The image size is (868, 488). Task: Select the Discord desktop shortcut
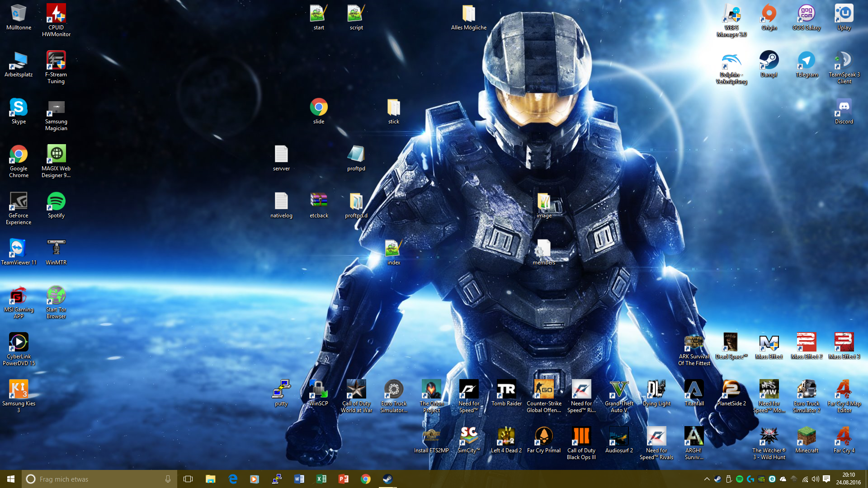pyautogui.click(x=844, y=108)
